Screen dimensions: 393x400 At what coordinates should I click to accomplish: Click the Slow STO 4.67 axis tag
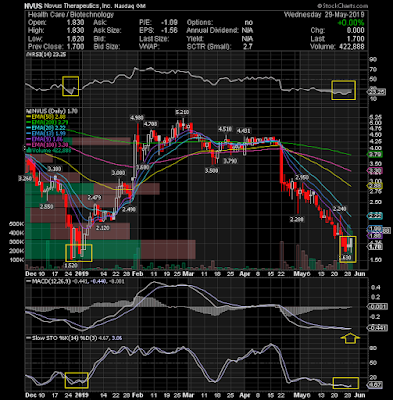tap(376, 385)
